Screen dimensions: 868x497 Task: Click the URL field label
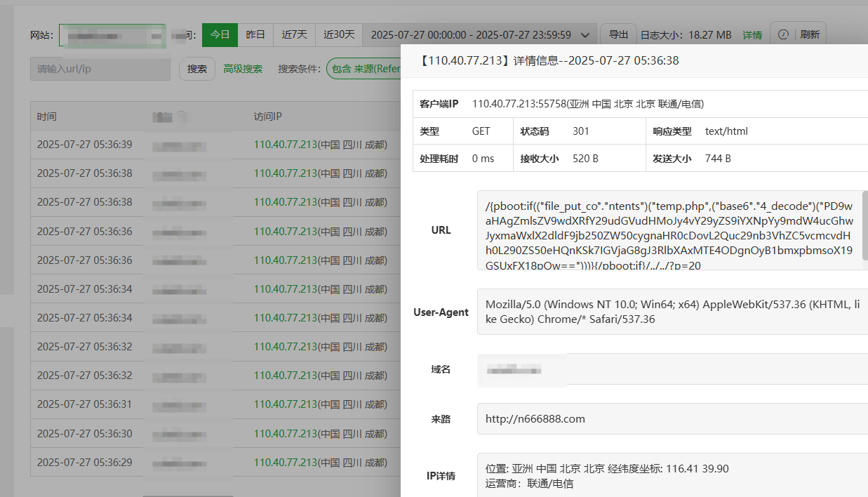tap(441, 230)
